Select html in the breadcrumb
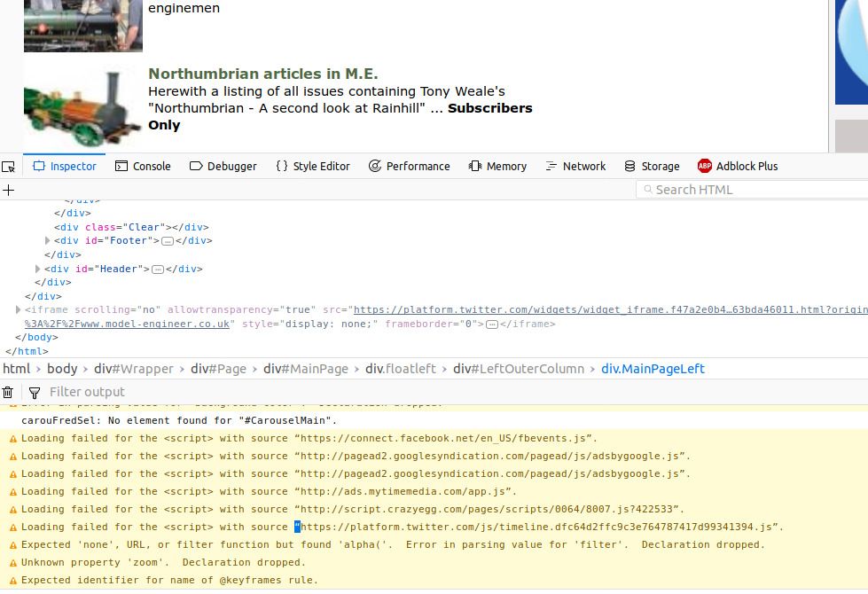Image resolution: width=868 pixels, height=594 pixels. click(17, 369)
